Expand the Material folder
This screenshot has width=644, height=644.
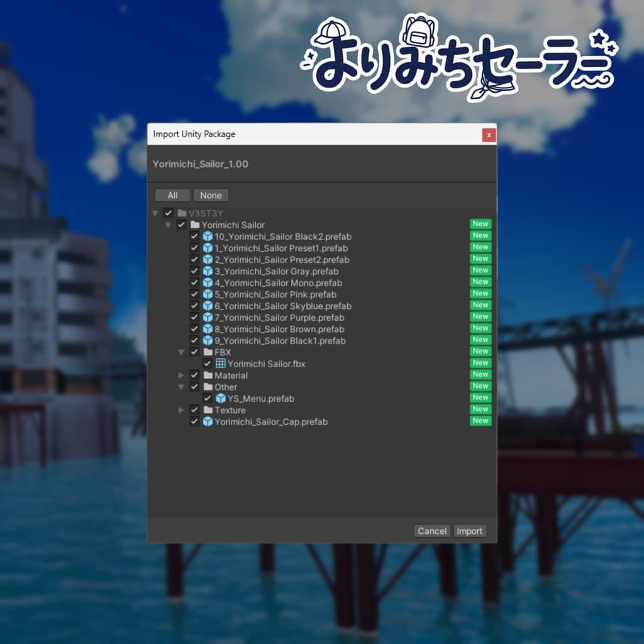coord(182,375)
